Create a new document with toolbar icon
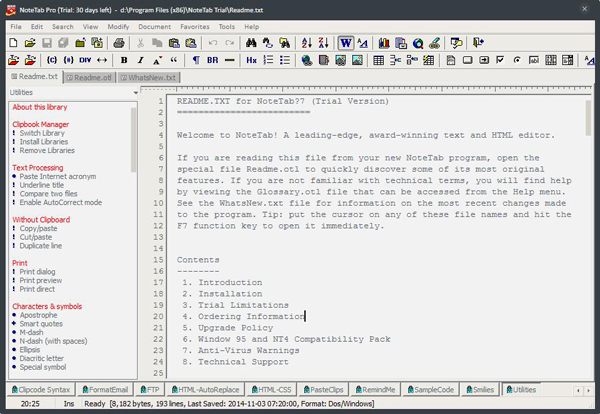The image size is (600, 414). (13, 43)
